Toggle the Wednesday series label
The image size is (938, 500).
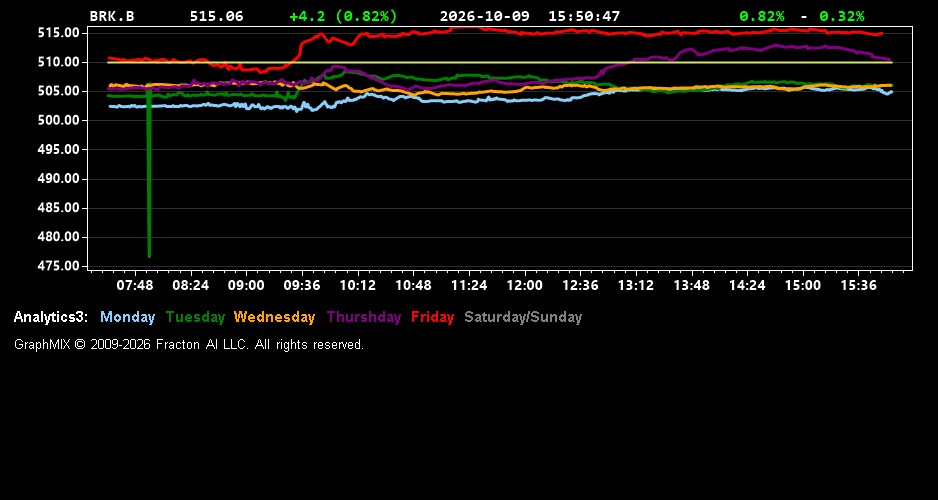point(274,317)
